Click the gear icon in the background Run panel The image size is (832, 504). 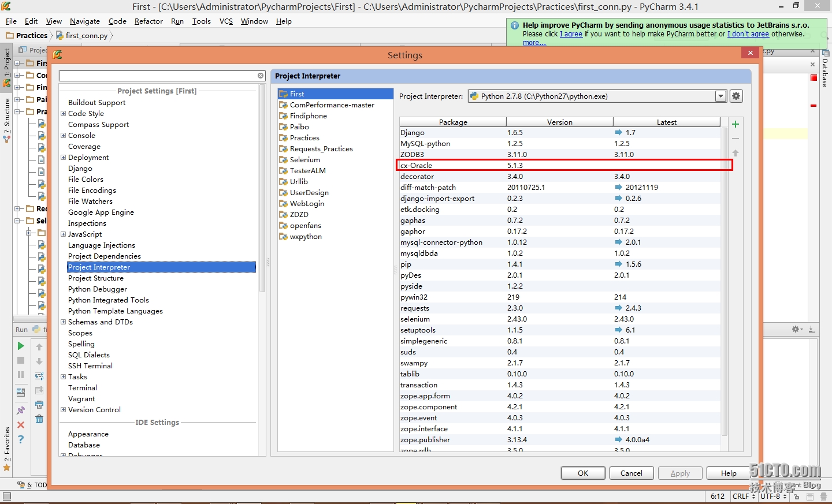tap(797, 329)
